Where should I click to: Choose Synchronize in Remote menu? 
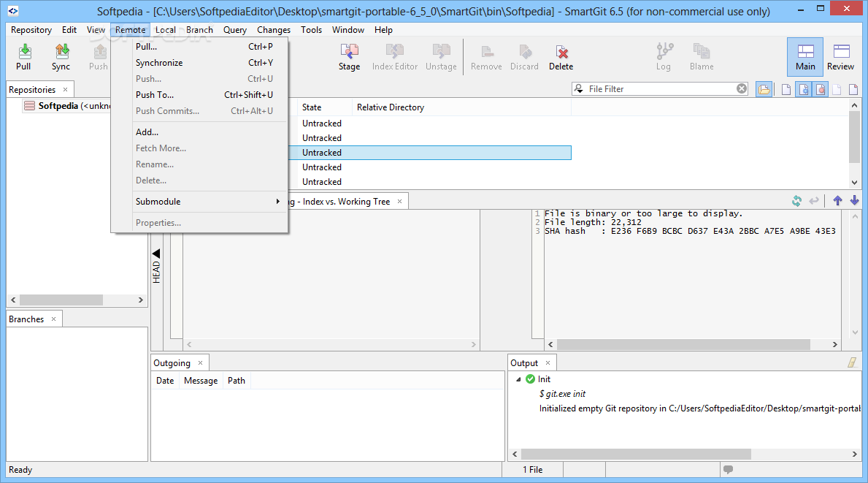tap(199, 63)
